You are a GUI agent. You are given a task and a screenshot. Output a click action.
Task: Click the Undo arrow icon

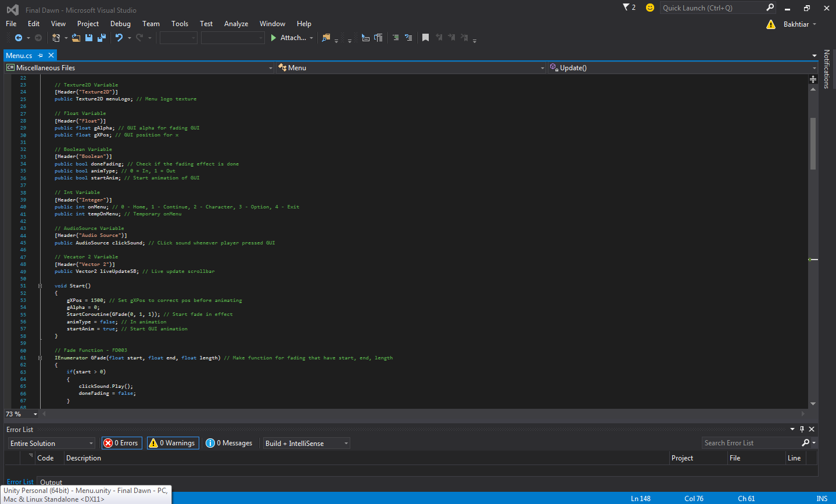pos(119,38)
